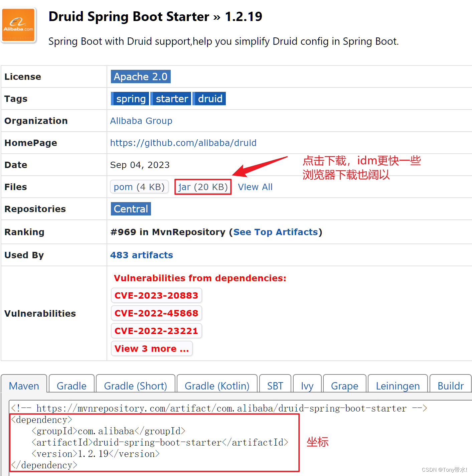The height and width of the screenshot is (476, 472).
Task: Click the Alibaba.com logo icon
Action: coord(19,26)
